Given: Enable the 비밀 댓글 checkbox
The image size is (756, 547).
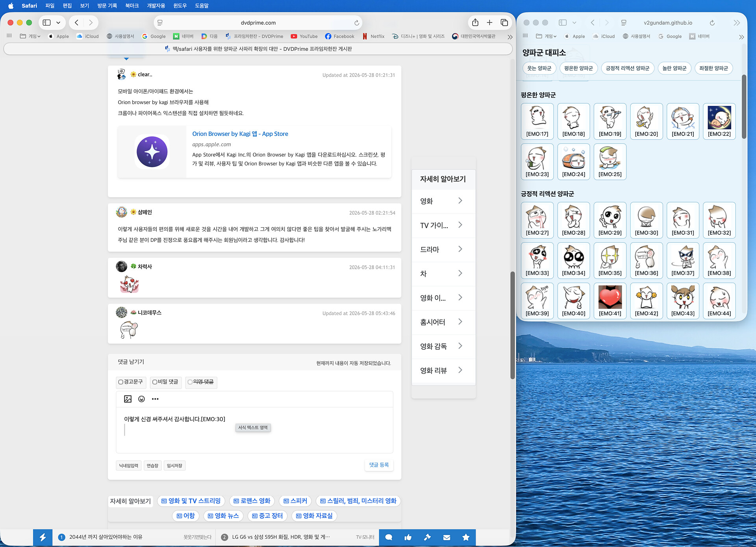Looking at the screenshot, I should coord(155,382).
